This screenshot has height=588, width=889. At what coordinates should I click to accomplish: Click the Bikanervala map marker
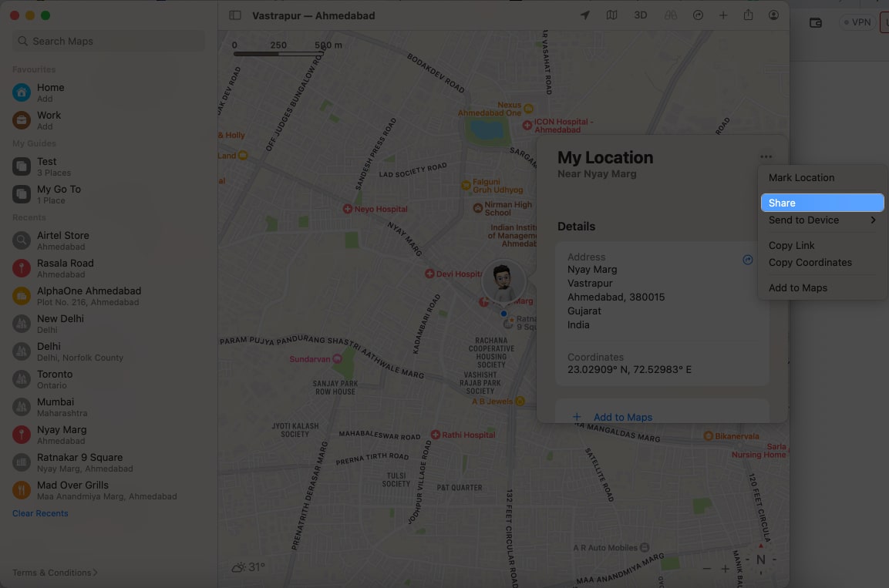click(x=708, y=435)
